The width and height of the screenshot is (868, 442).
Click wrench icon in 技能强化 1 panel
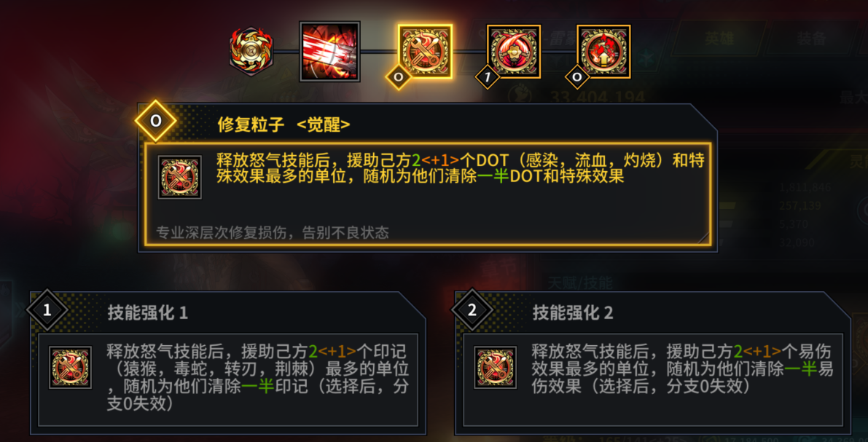70,367
